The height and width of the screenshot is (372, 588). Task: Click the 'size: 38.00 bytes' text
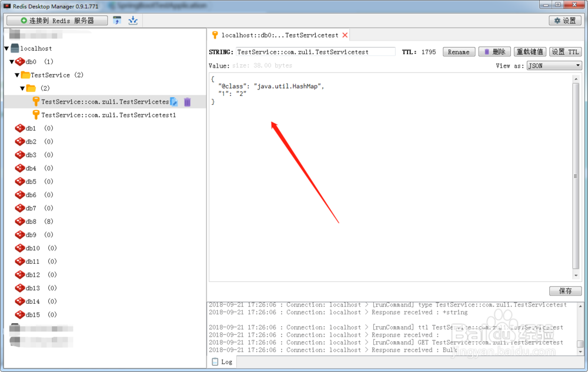262,65
